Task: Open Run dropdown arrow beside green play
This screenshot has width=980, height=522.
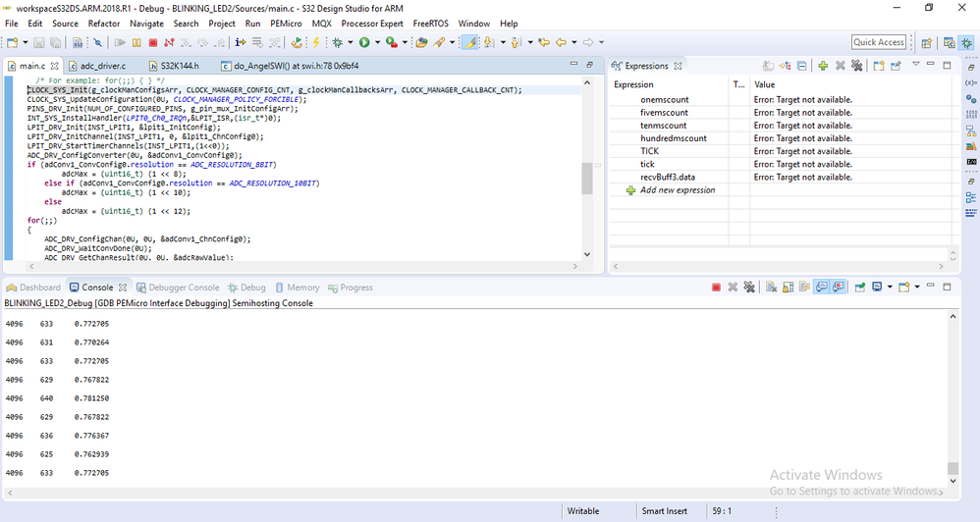Action: click(x=377, y=42)
